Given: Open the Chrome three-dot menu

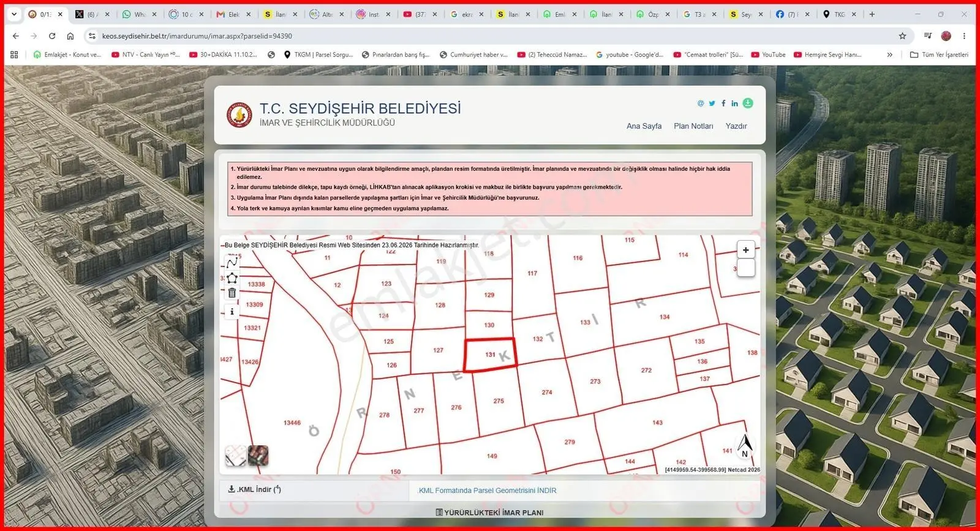Looking at the screenshot, I should click(x=964, y=36).
